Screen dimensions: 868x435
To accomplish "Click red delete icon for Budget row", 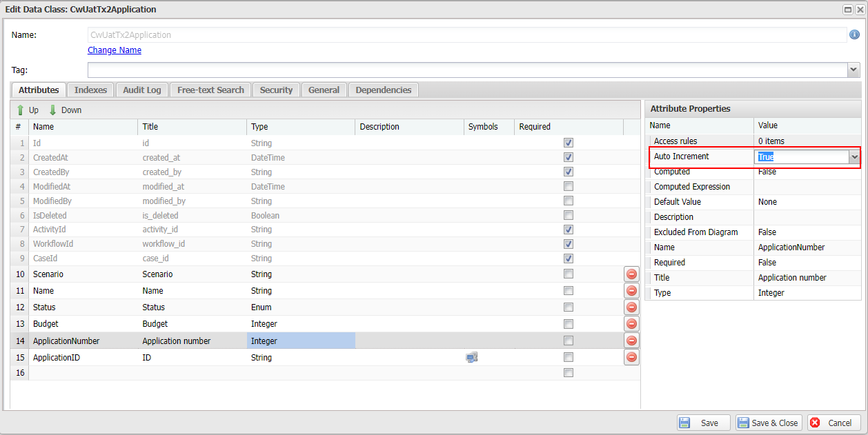I will tap(631, 324).
